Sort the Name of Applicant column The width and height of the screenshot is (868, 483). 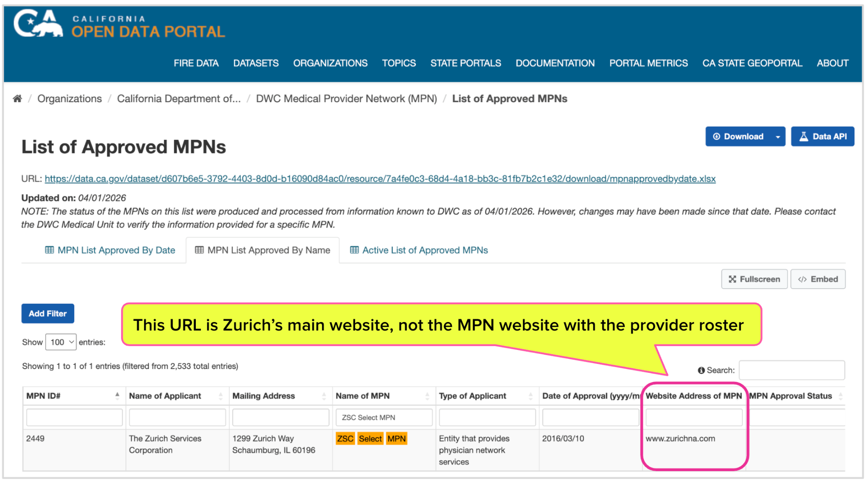tap(220, 396)
